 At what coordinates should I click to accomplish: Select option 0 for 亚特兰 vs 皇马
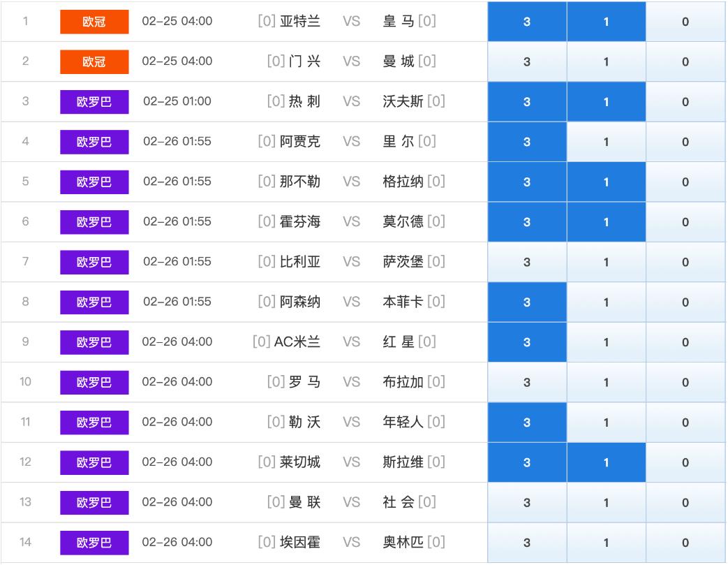point(685,22)
